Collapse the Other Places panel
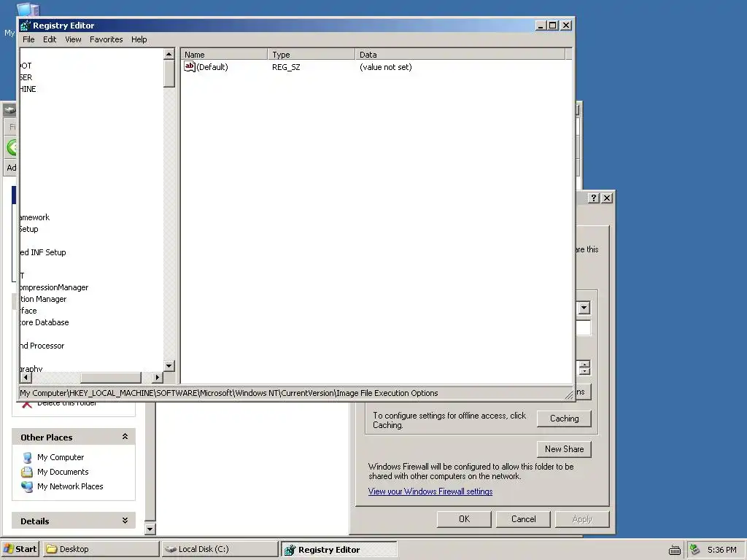 [125, 437]
